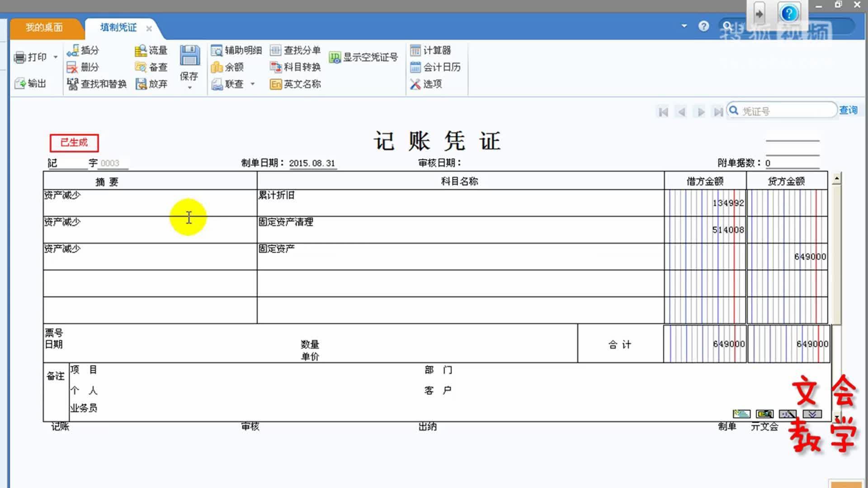
Task: Open voucher 选项 options
Action: (x=427, y=84)
